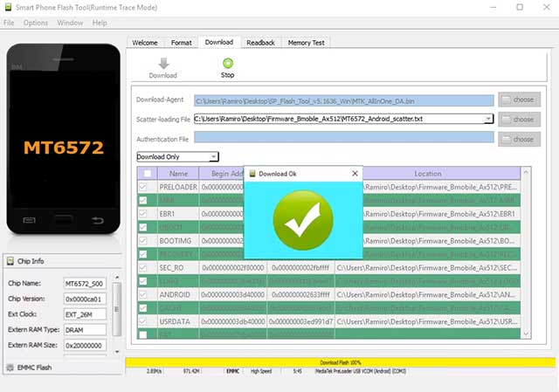Click the Location column header
The image size is (559, 392).
(x=428, y=174)
